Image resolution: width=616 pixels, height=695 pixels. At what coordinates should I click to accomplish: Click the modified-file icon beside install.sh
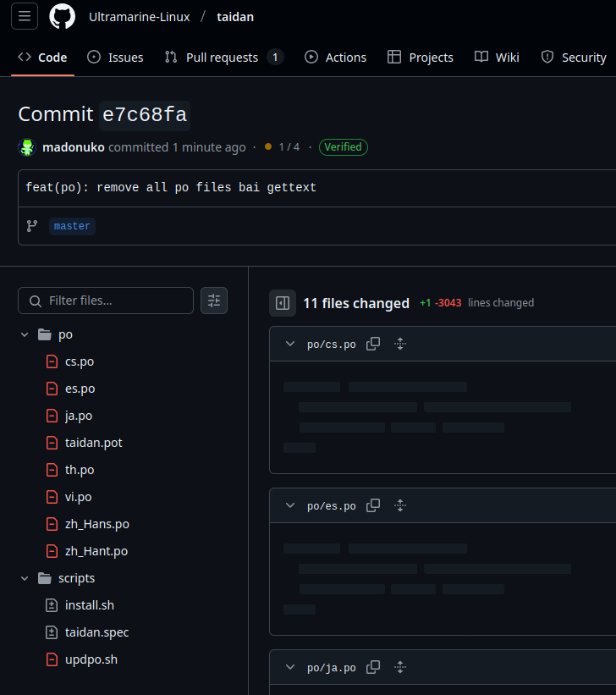coord(52,605)
